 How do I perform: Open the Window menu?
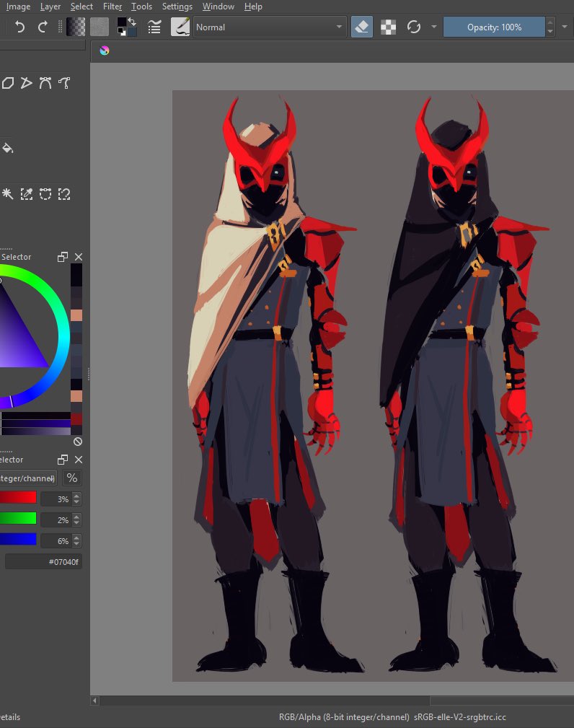tap(218, 6)
